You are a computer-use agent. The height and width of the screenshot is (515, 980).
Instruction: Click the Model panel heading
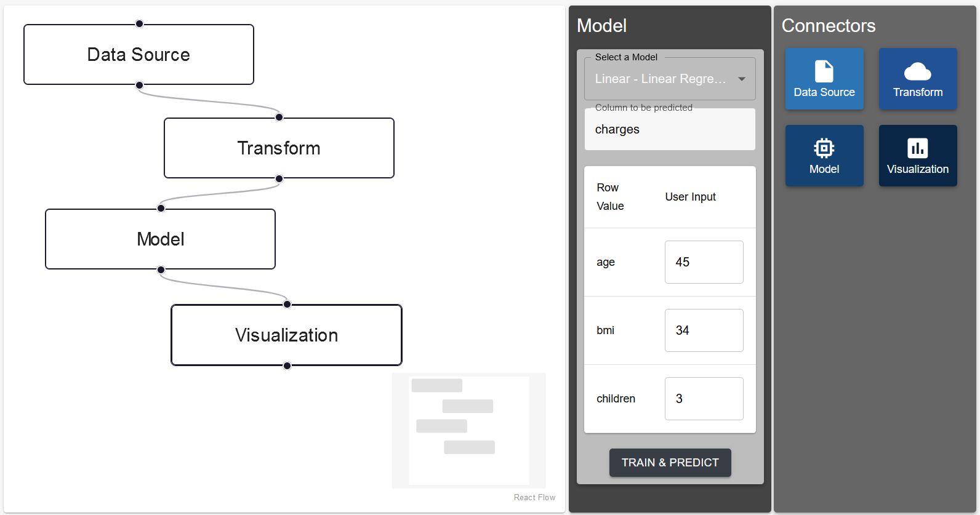(601, 26)
